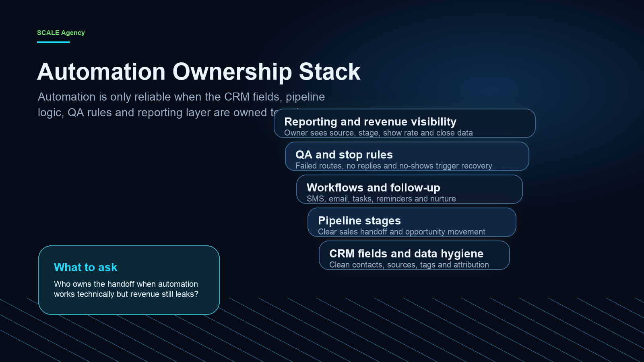Select the 'Pipeline stages' heading

tap(359, 220)
